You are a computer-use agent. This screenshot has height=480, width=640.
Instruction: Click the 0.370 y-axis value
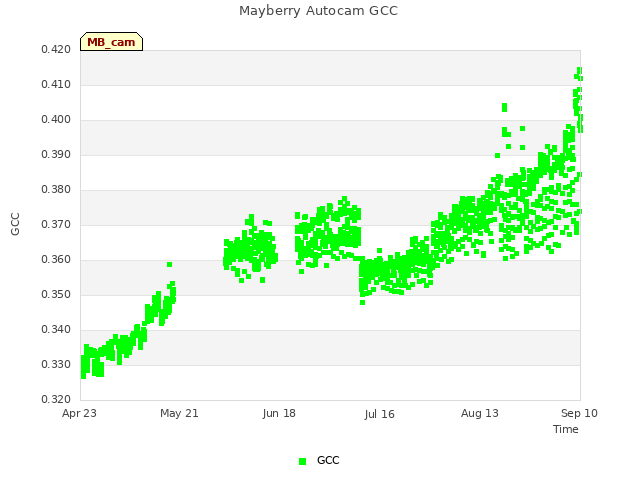coord(56,224)
